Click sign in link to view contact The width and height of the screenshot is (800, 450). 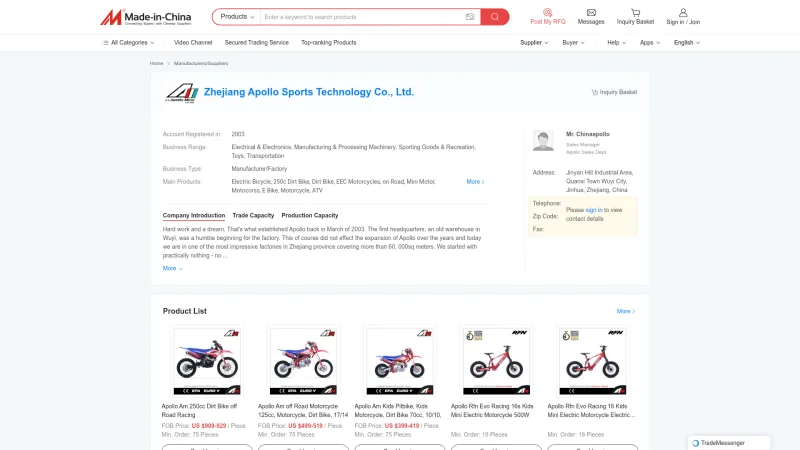593,210
